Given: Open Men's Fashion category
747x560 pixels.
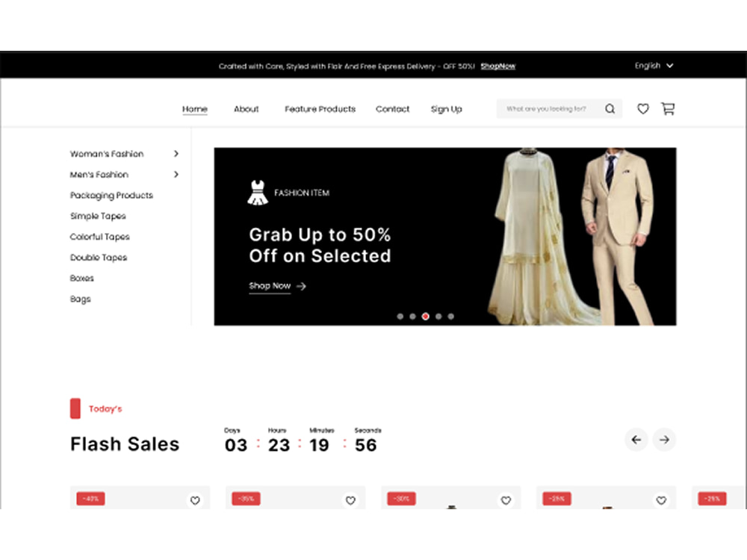Looking at the screenshot, I should pos(99,175).
